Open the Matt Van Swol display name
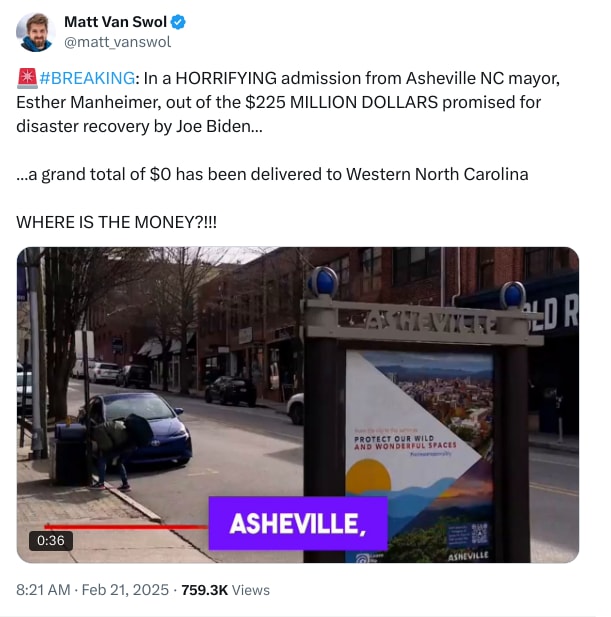 (115, 22)
